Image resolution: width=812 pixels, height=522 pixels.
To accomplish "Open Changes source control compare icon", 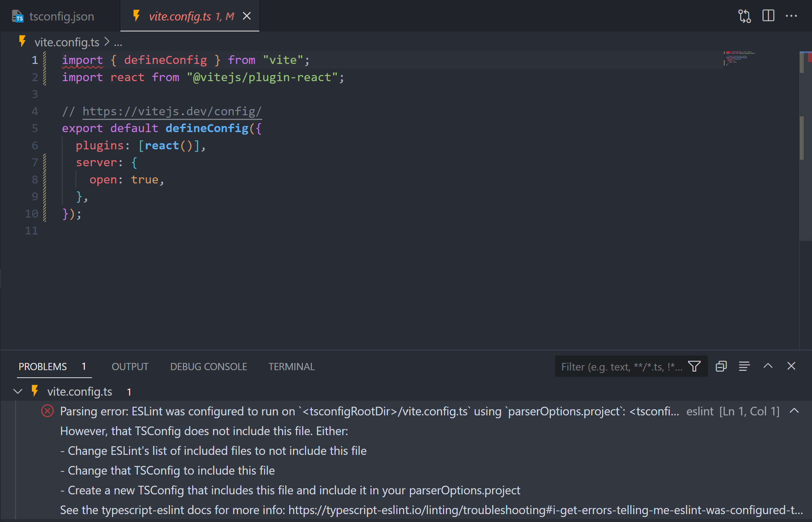I will [x=744, y=16].
